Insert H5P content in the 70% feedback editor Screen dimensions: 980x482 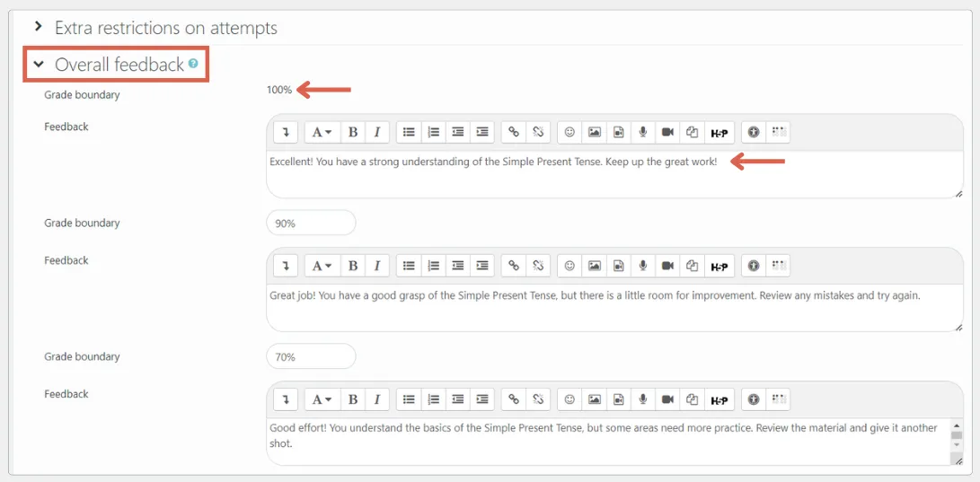coord(719,399)
